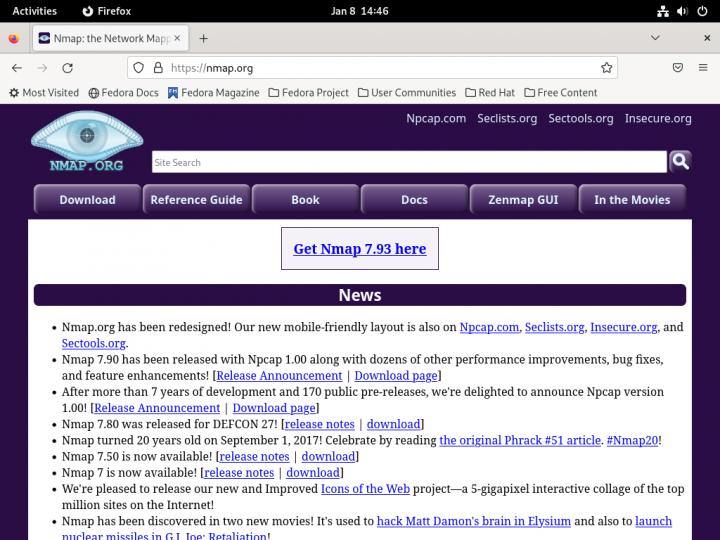Viewport: 720px width, 540px height.
Task: Expand the User Communities bookmark folder
Action: [x=407, y=93]
